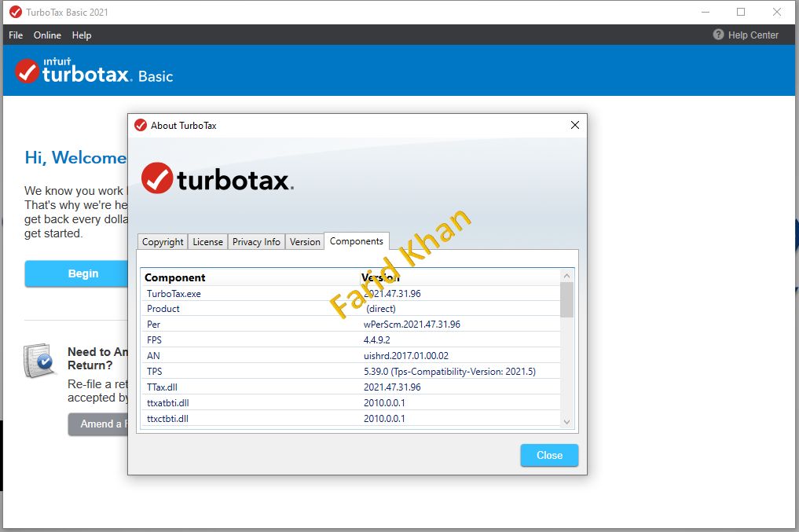Close the About TurboTax dialog with X
Screen dimensions: 799x532
[x=575, y=125]
